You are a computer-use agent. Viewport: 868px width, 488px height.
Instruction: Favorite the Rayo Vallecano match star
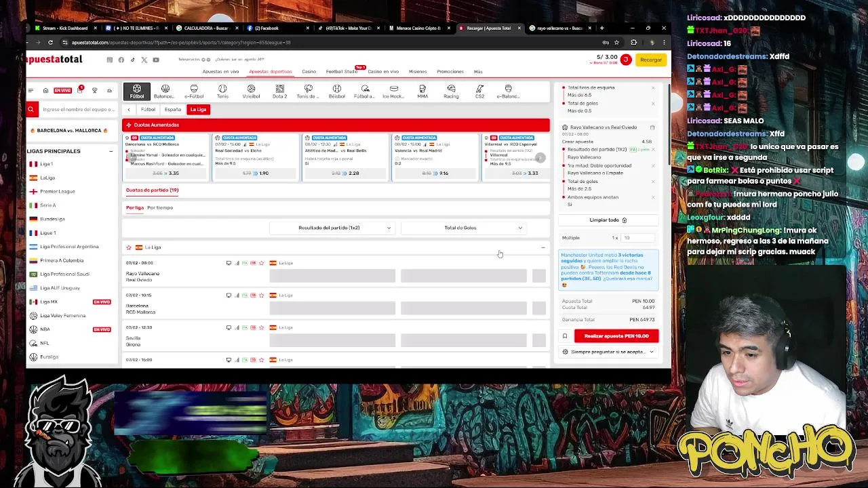click(x=261, y=263)
